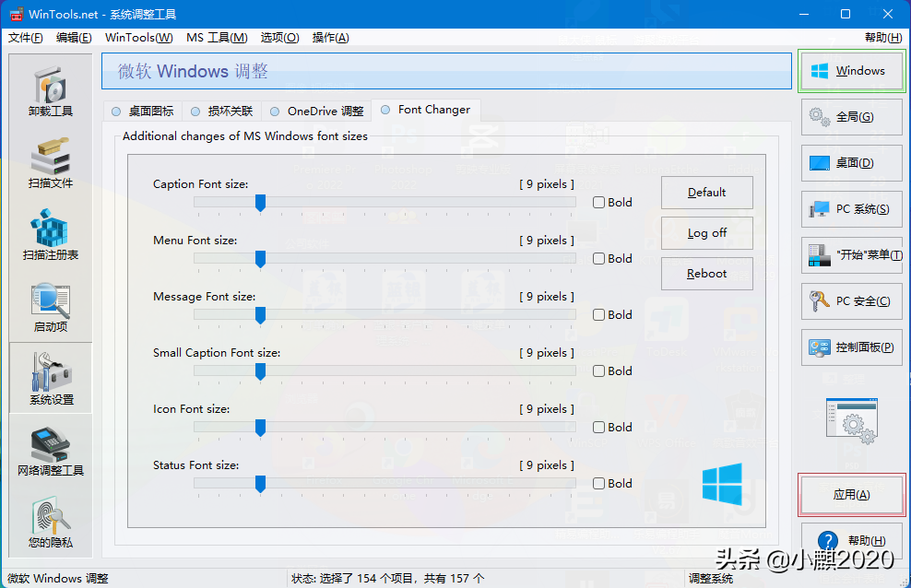Click the 微软 Windows 调整 status bar entry
Image resolution: width=911 pixels, height=588 pixels.
(x=57, y=579)
